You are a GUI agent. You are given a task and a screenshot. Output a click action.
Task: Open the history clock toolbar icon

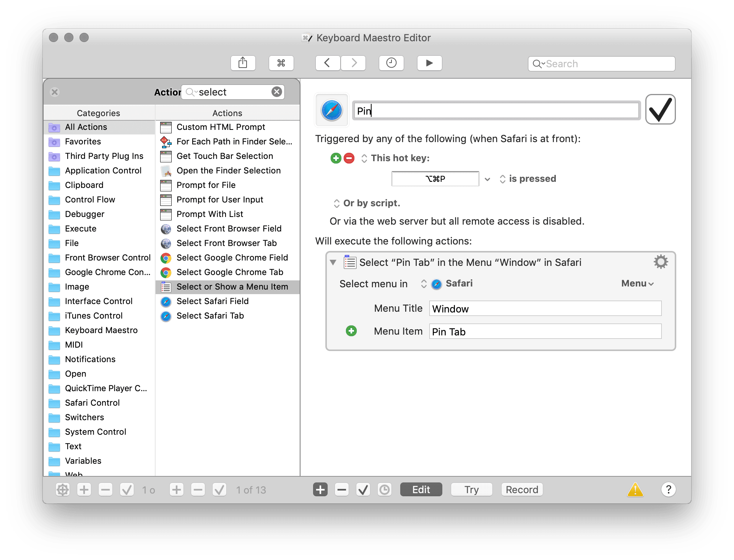[391, 63]
